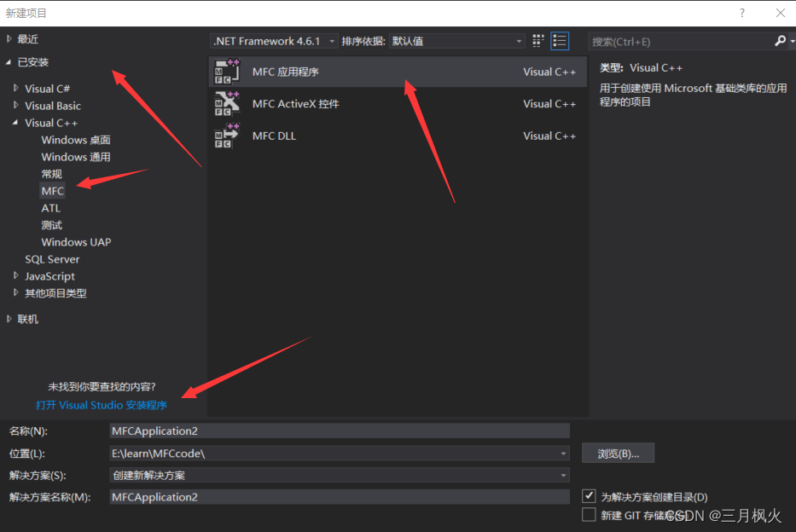Click the search magnifier icon

[781, 41]
